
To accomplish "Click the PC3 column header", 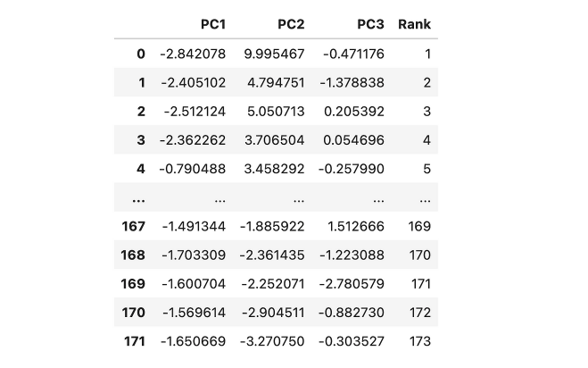I will pyautogui.click(x=370, y=24).
